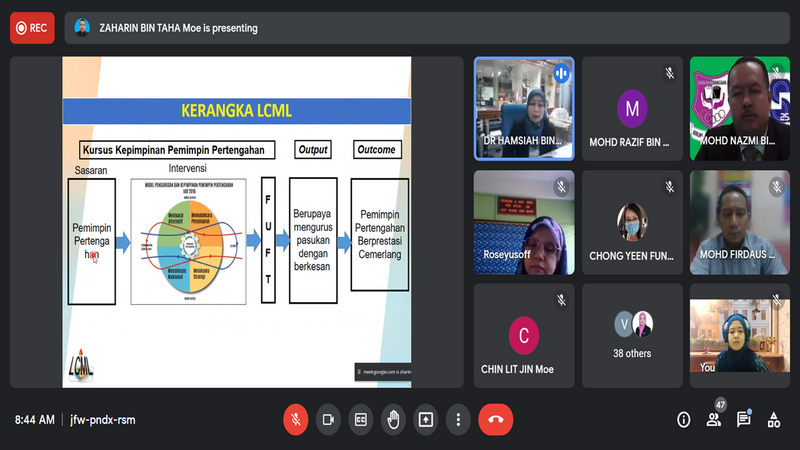The width and height of the screenshot is (800, 450).
Task: Click the CHIN LIT JIN Moe tile
Action: click(x=524, y=334)
